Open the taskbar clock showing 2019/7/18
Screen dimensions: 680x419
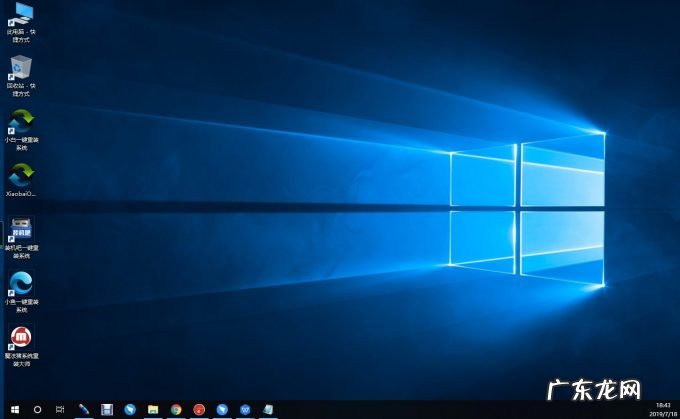tap(663, 409)
